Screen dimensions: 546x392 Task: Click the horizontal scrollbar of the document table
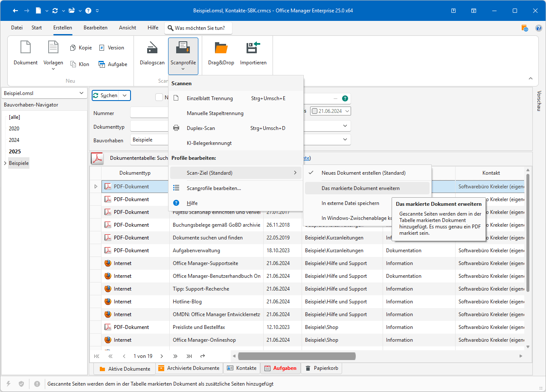[296, 356]
